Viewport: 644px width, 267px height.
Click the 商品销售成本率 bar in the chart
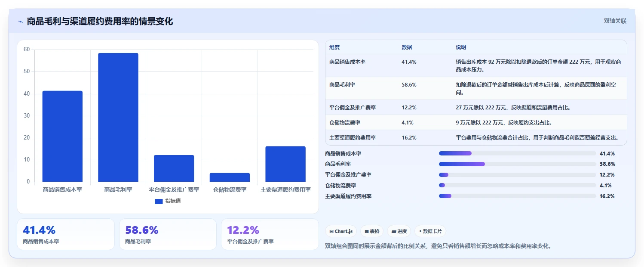62,136
